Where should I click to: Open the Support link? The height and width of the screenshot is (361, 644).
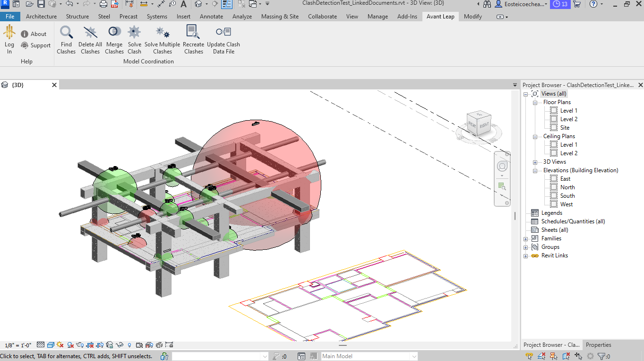[35, 45]
